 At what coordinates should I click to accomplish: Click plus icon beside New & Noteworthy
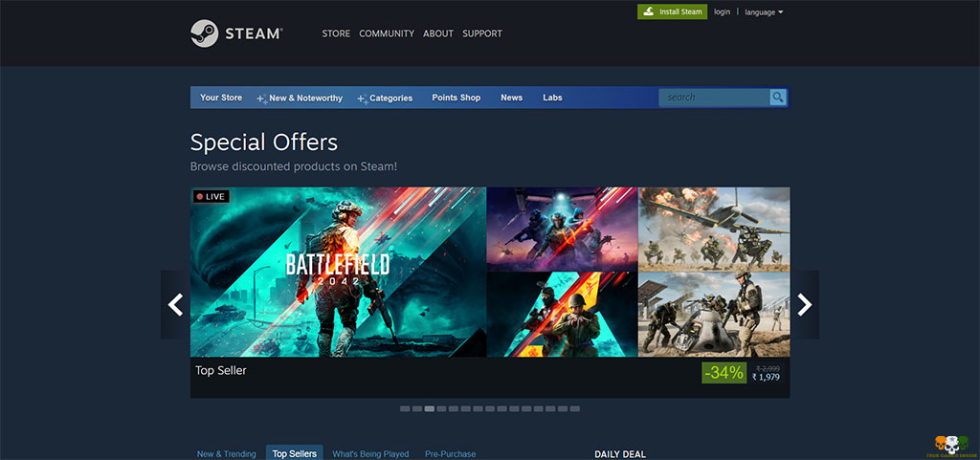(262, 99)
